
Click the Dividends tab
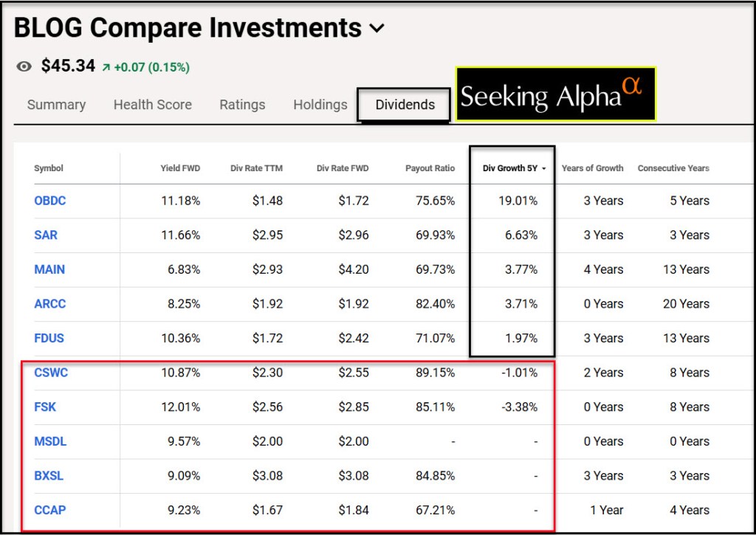pyautogui.click(x=405, y=105)
